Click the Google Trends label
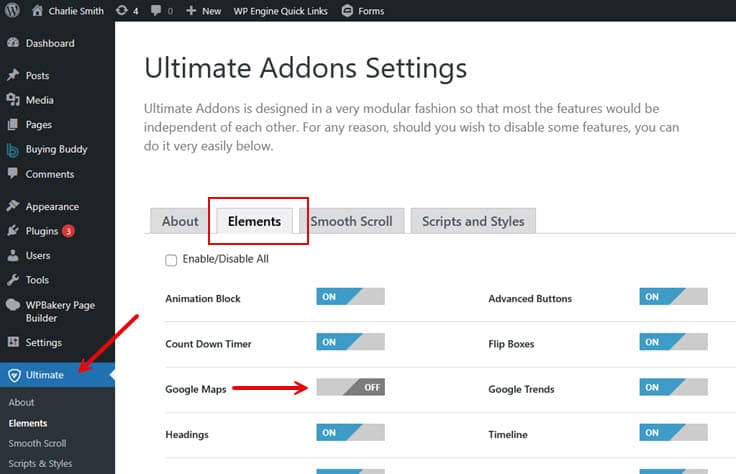Viewport: 736px width, 474px height. 521,389
